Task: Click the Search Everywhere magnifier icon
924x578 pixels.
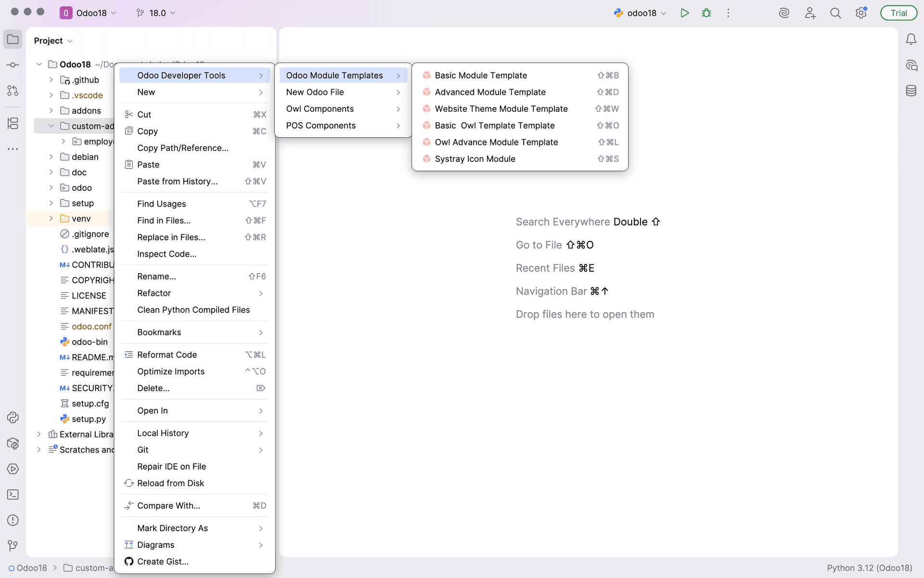Action: [835, 13]
